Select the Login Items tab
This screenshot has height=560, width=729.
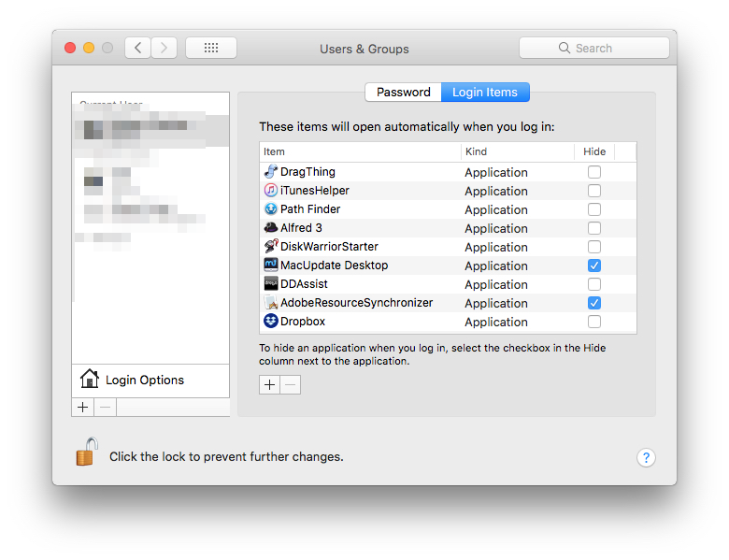pyautogui.click(x=485, y=93)
